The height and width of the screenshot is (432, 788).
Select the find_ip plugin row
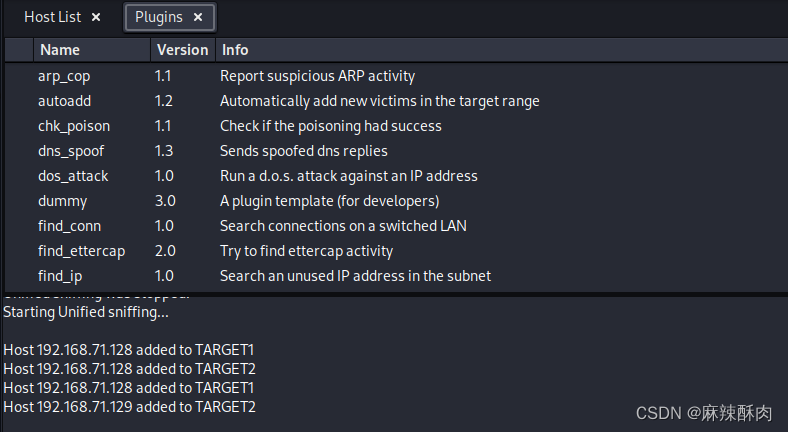(396, 276)
